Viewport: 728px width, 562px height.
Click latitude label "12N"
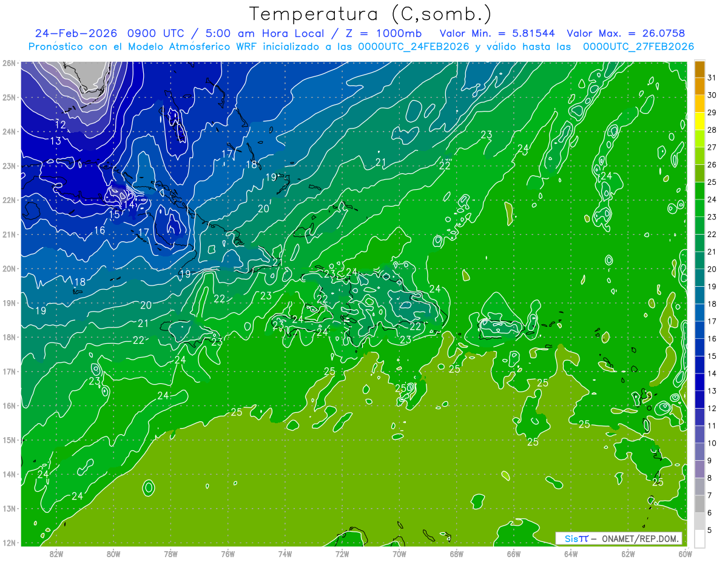[x=8, y=543]
